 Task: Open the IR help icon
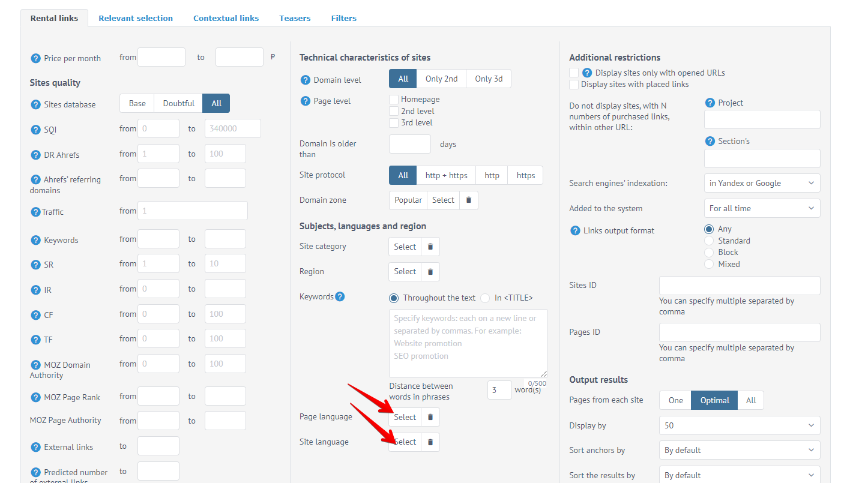pyautogui.click(x=35, y=290)
